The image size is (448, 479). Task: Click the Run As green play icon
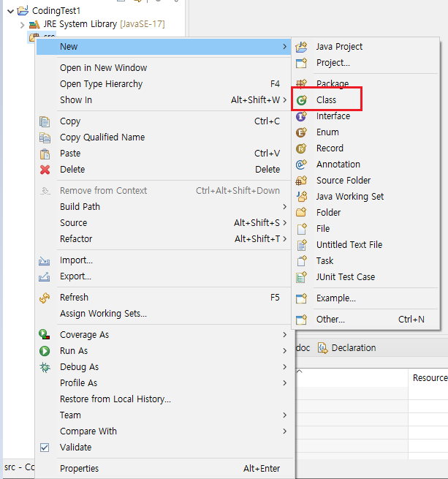[45, 351]
